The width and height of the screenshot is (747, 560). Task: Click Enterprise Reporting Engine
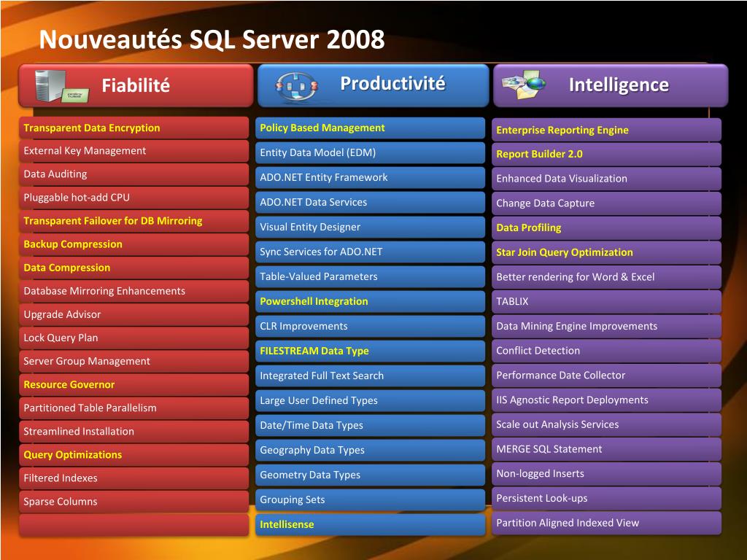(x=606, y=130)
